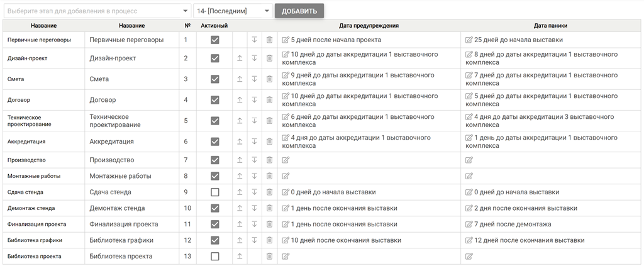Viewport: 644px width, 266px height.
Task: Enable the Сдача стенда active checkbox
Action: pos(215,192)
